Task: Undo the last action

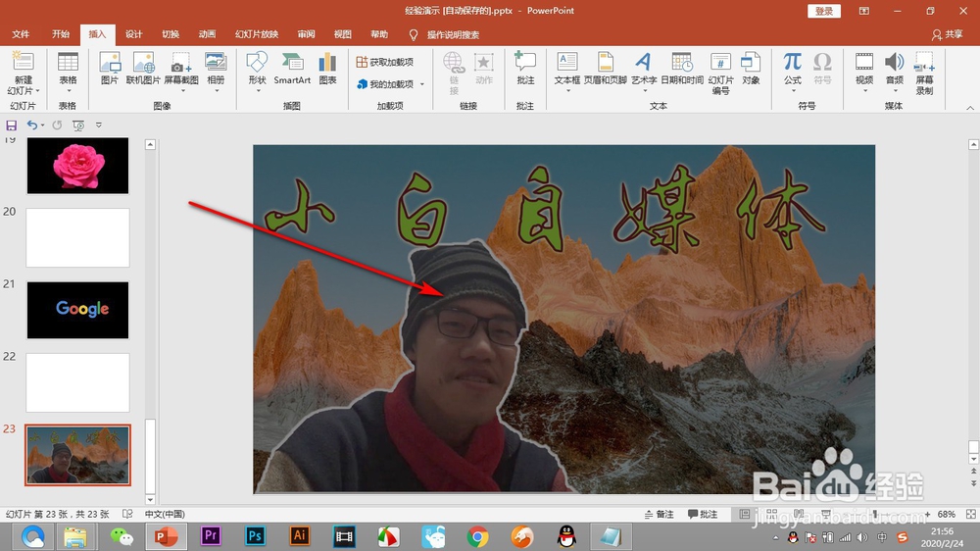Action: click(x=31, y=125)
